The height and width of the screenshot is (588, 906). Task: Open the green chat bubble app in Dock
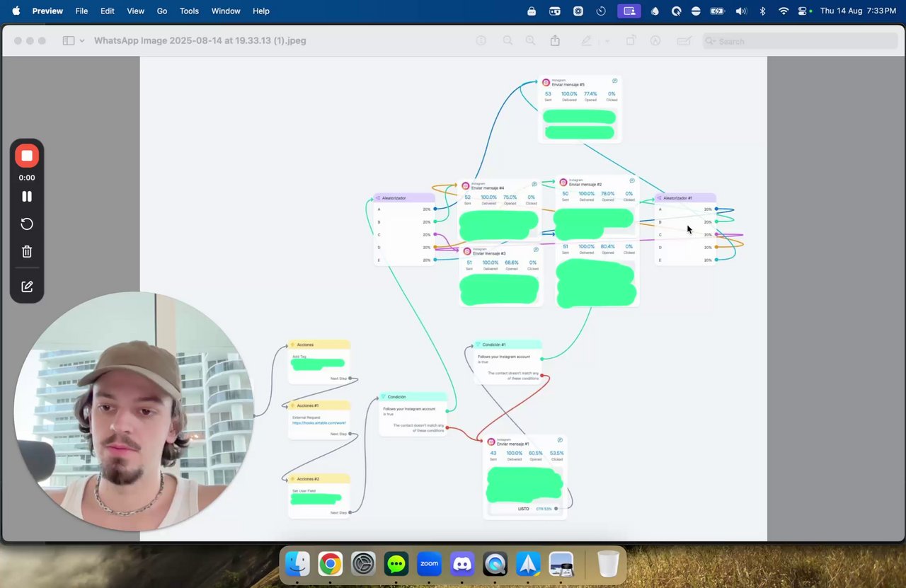coord(396,564)
